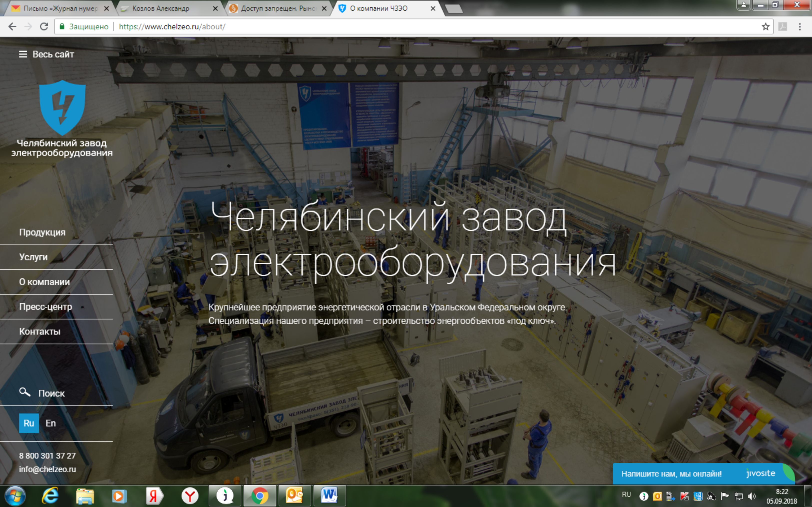Click the info@chelzeo.ru email link
The height and width of the screenshot is (507, 812).
pos(47,469)
